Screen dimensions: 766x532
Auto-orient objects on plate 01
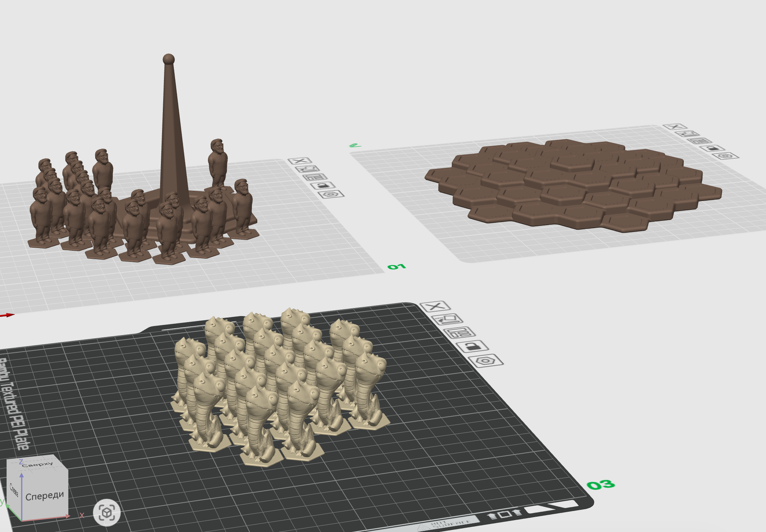[x=307, y=169]
